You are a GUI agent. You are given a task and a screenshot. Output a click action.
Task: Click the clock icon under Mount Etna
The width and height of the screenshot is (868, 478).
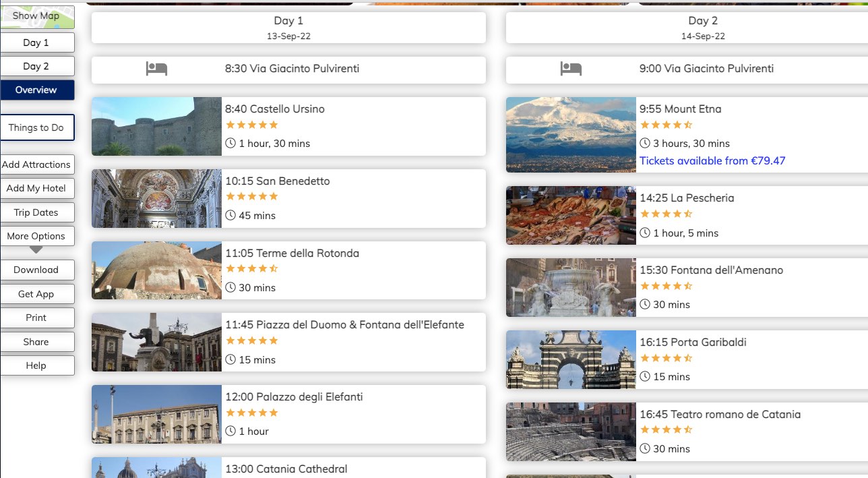point(645,144)
